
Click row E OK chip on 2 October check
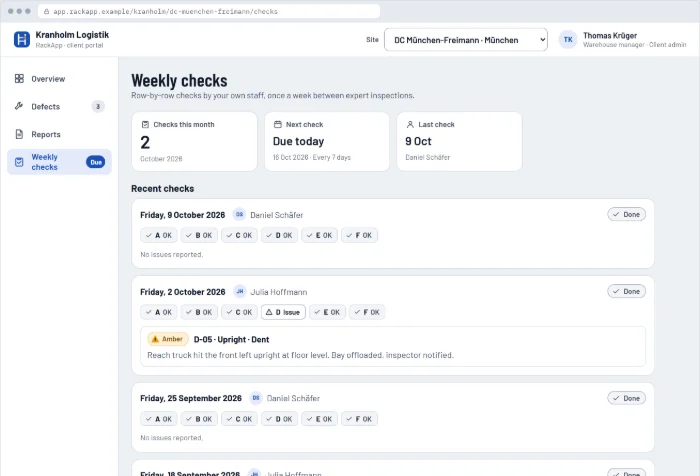point(327,312)
